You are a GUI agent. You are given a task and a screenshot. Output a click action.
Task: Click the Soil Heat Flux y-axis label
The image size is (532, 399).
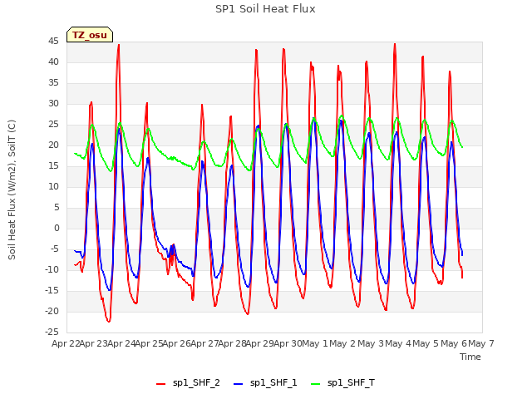tap(12, 190)
